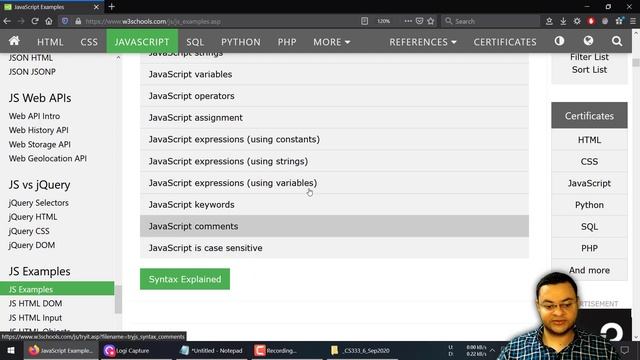Open the SQL nav item
This screenshot has width=640, height=360.
pos(195,42)
